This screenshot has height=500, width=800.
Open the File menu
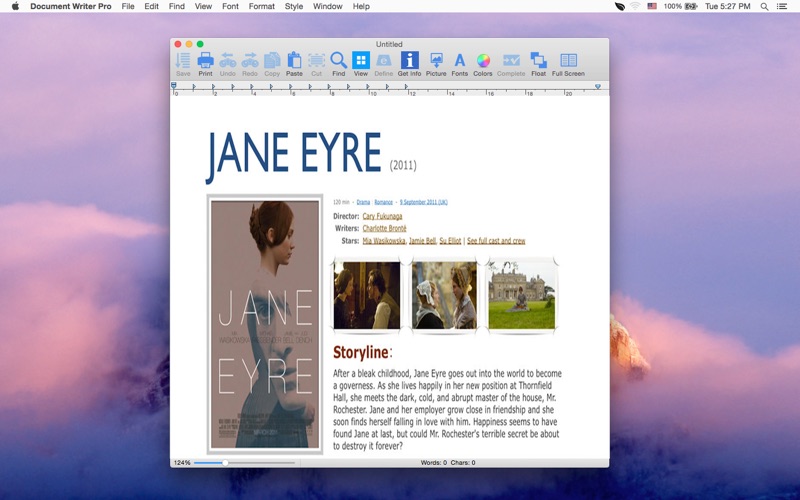[x=128, y=6]
